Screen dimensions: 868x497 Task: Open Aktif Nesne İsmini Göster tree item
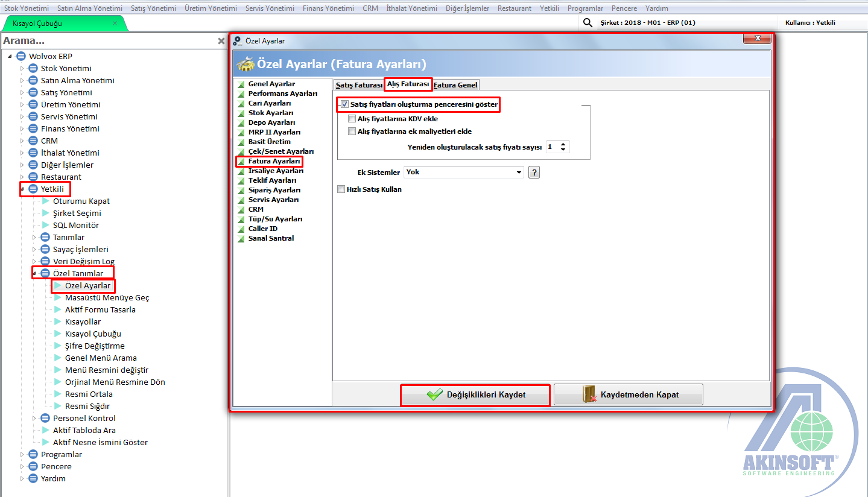coord(100,442)
